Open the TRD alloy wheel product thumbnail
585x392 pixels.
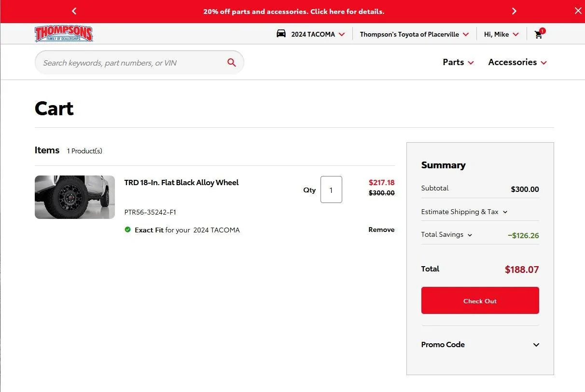pos(75,197)
